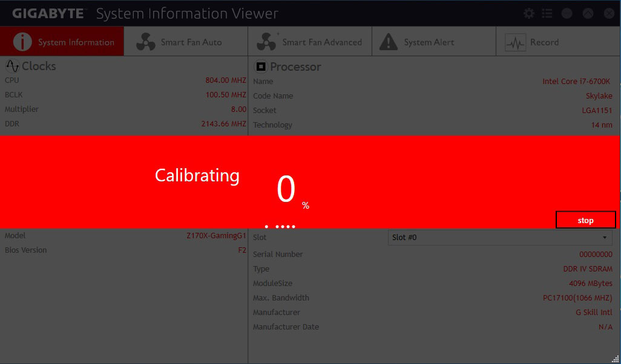This screenshot has height=364, width=621.
Task: Click the Processor section heading
Action: [x=295, y=67]
